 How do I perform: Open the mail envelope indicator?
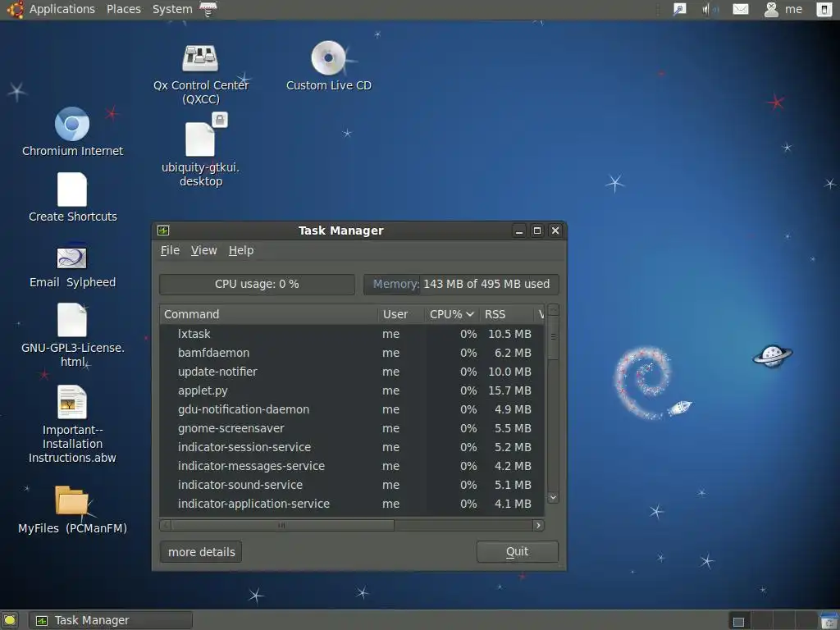pos(741,9)
